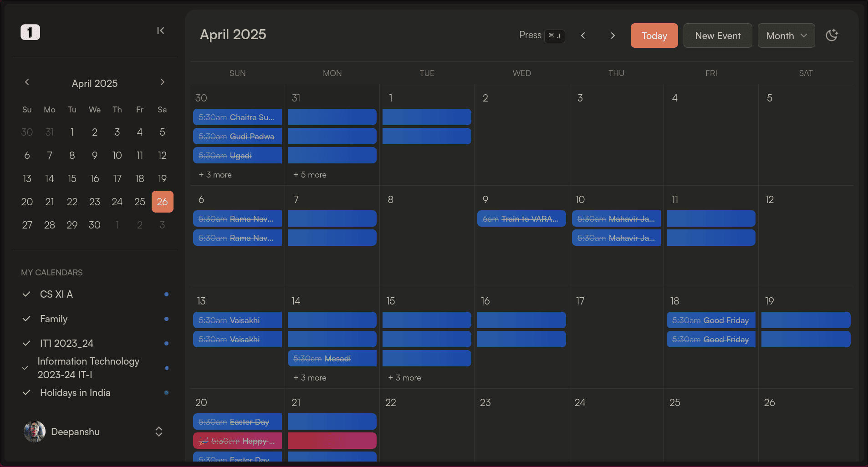Expand the Deepanshu account switcher
868x467 pixels.
(x=158, y=431)
